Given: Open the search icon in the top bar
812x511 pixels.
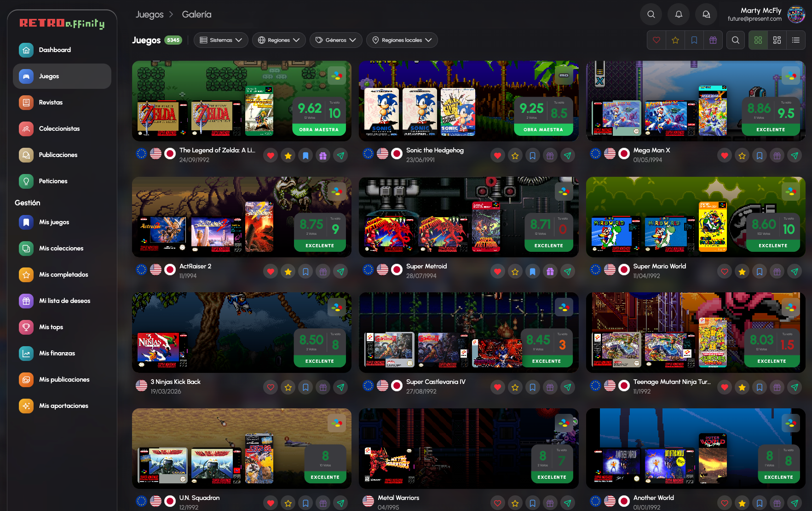Looking at the screenshot, I should click(x=651, y=14).
